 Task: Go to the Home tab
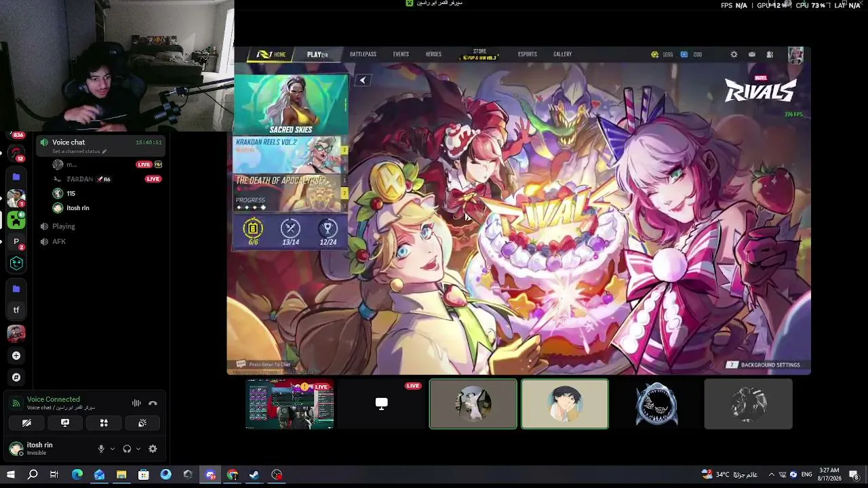pos(271,54)
